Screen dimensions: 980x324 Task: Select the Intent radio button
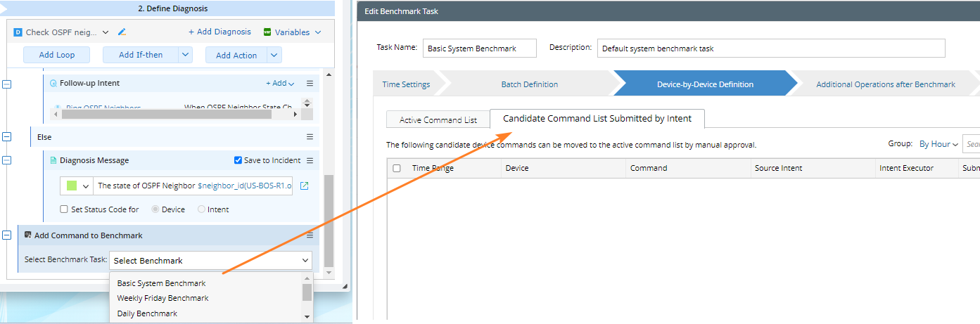click(202, 209)
